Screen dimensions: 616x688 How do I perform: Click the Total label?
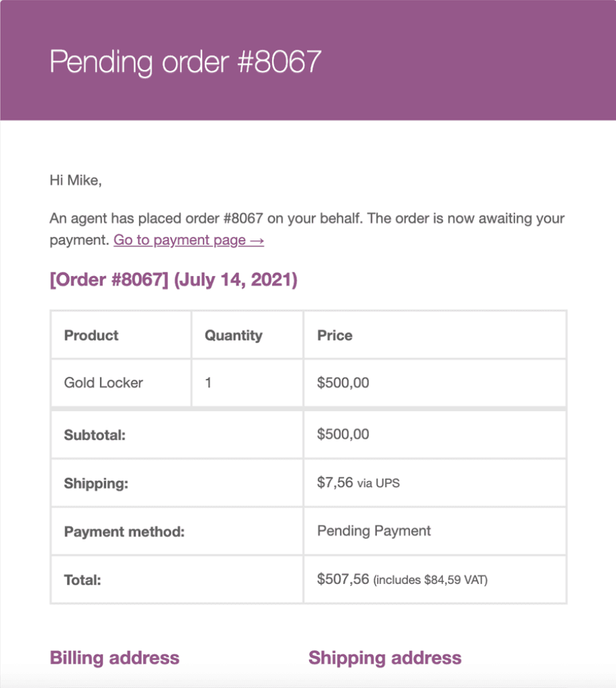point(83,580)
